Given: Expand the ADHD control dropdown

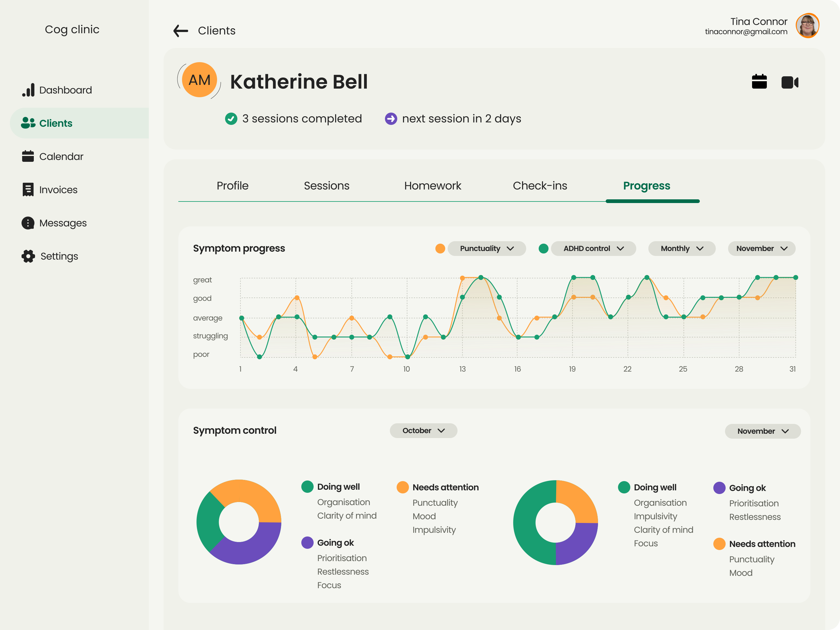Looking at the screenshot, I should pos(593,249).
